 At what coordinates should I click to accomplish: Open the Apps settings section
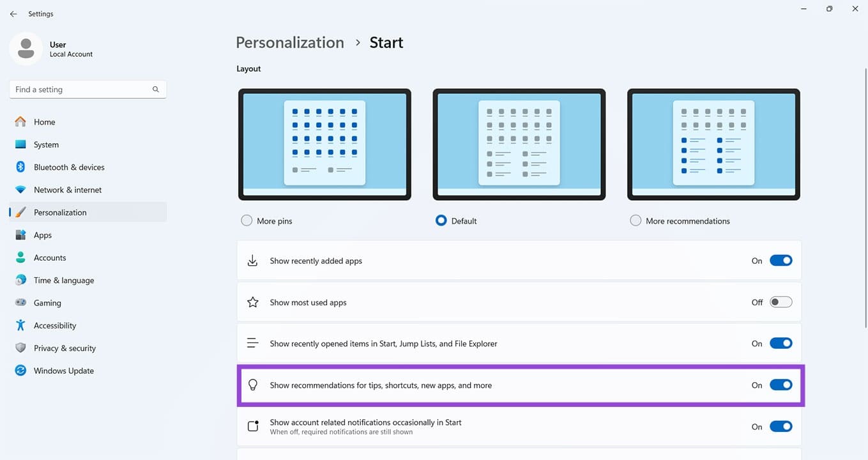42,234
